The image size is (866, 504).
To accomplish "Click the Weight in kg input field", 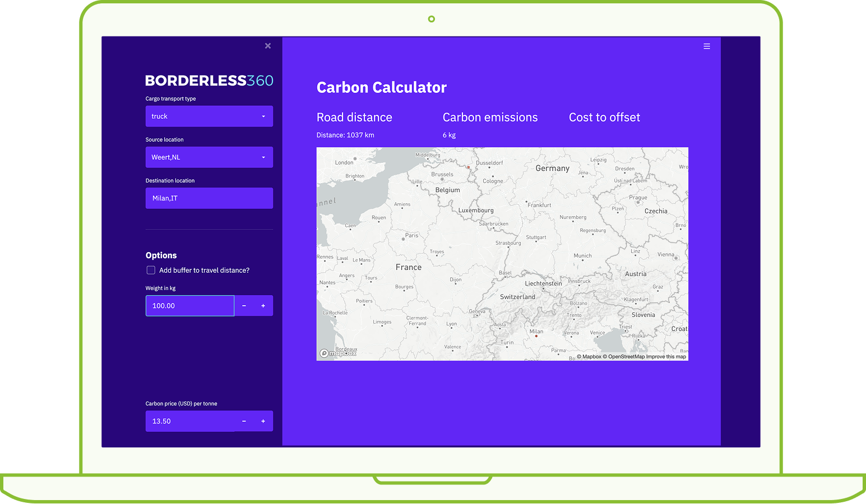I will coord(190,306).
